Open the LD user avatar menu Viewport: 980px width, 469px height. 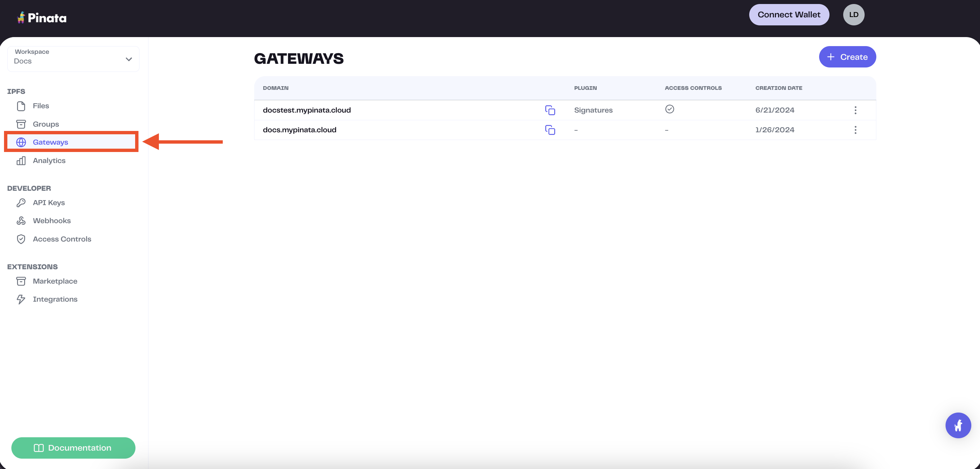(853, 15)
